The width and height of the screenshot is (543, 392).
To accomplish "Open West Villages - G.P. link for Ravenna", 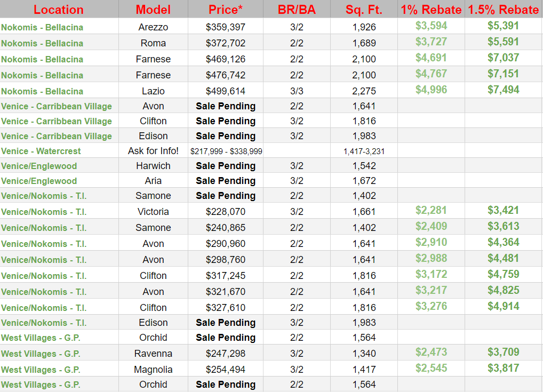I will tap(41, 354).
